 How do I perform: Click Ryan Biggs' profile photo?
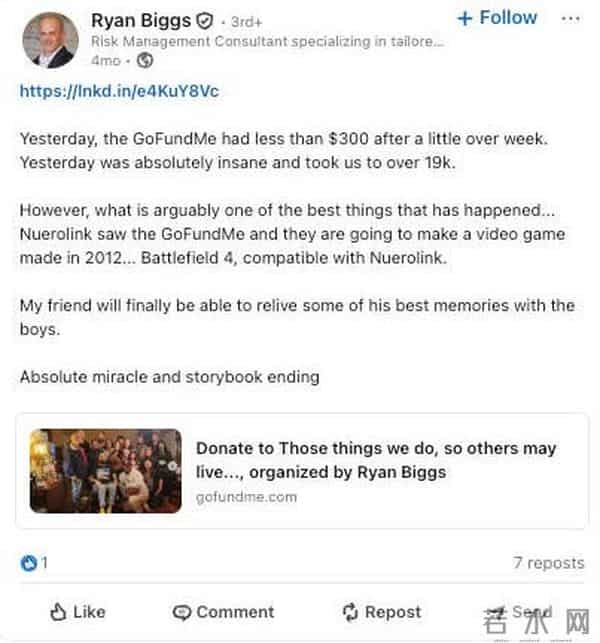pyautogui.click(x=49, y=40)
